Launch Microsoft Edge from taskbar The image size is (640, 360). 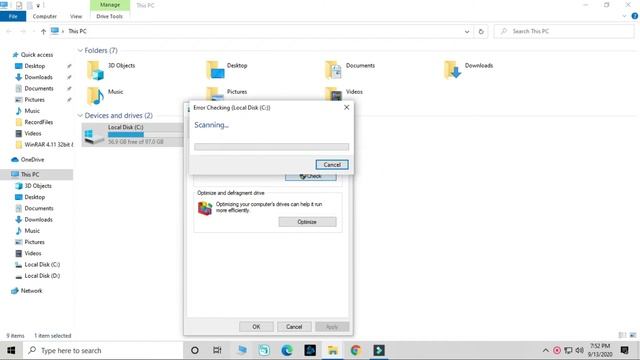pos(287,350)
